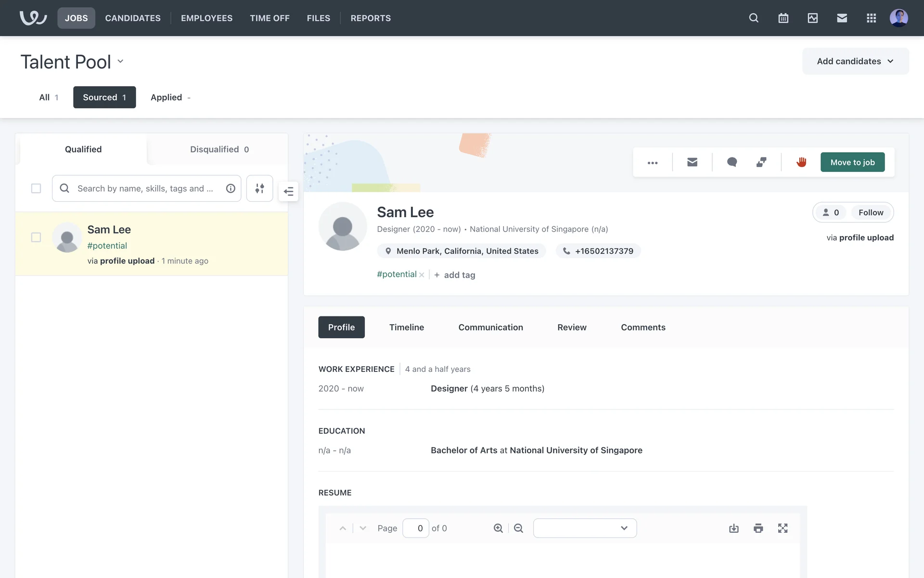Zoom in on the resume

click(498, 528)
